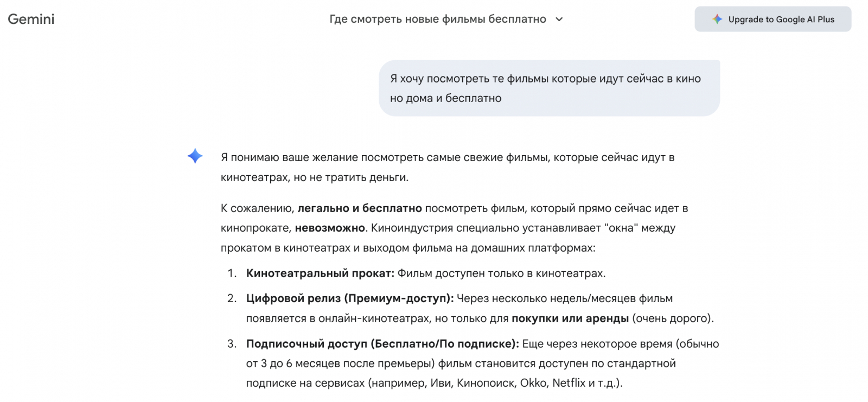Click the word 'Okko' in the response
Screen dimensions: 868x402
[x=533, y=383]
